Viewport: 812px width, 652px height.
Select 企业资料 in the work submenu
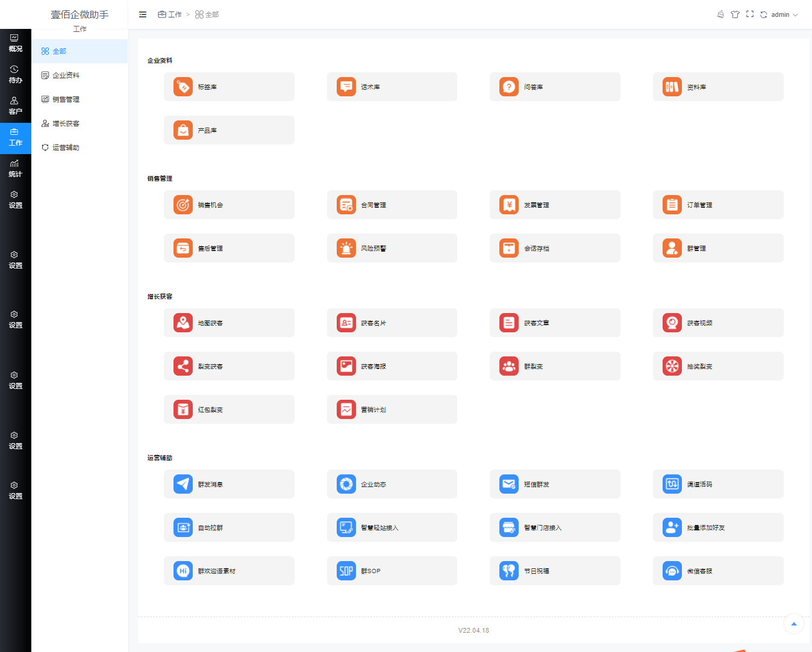coord(80,75)
